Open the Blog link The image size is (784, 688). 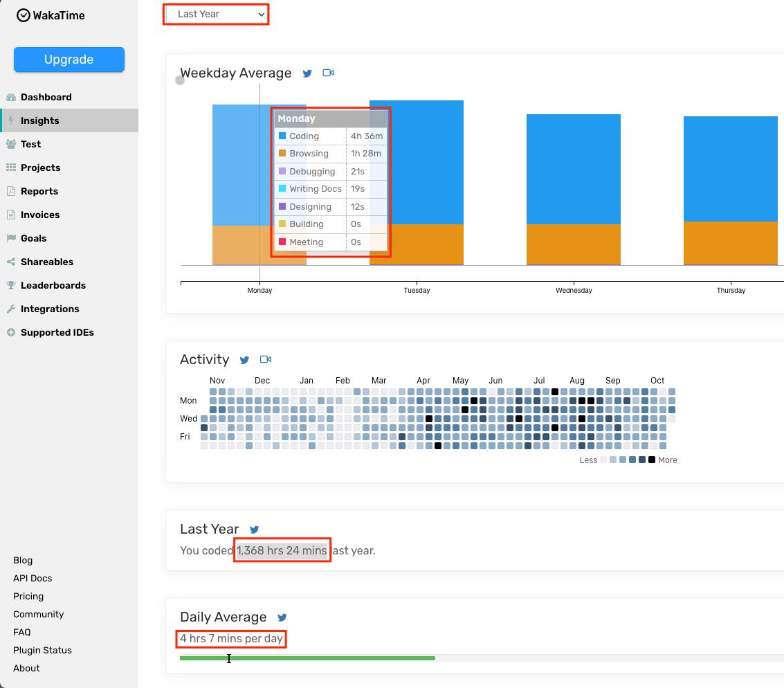[x=23, y=560]
